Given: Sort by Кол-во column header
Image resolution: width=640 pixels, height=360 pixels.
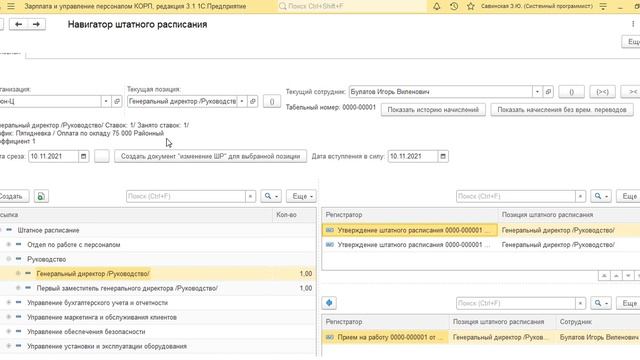Looking at the screenshot, I should pos(294,215).
